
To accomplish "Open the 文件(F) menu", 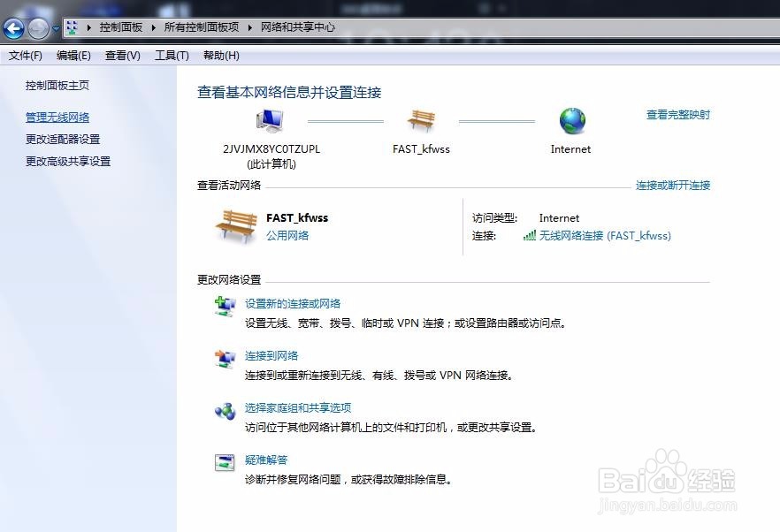I will tap(26, 56).
